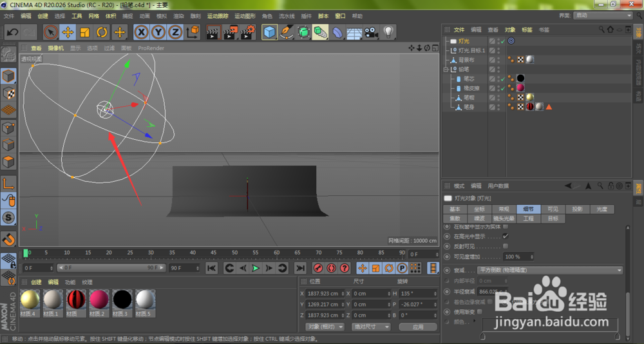Open the floor/environment icon in toolbar
The image size is (644, 344).
(354, 32)
